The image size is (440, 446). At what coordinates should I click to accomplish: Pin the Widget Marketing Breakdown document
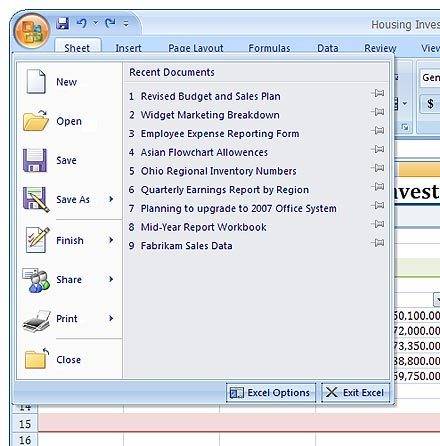378,112
